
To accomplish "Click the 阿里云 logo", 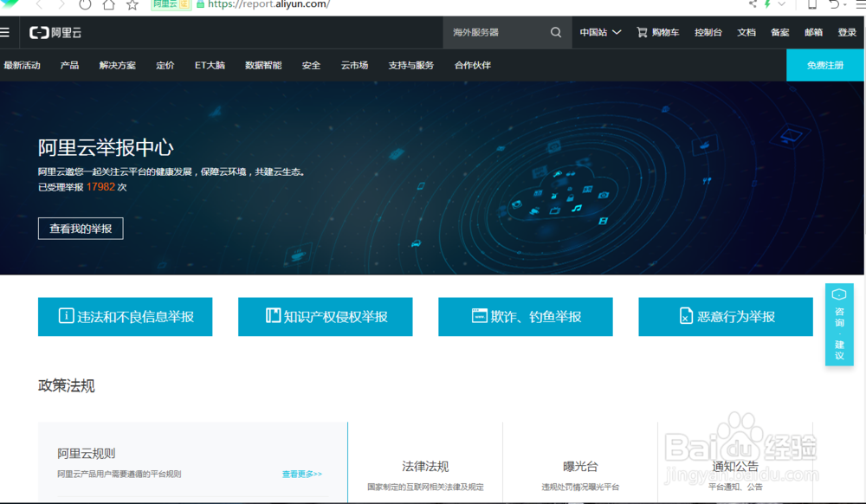I will [55, 33].
